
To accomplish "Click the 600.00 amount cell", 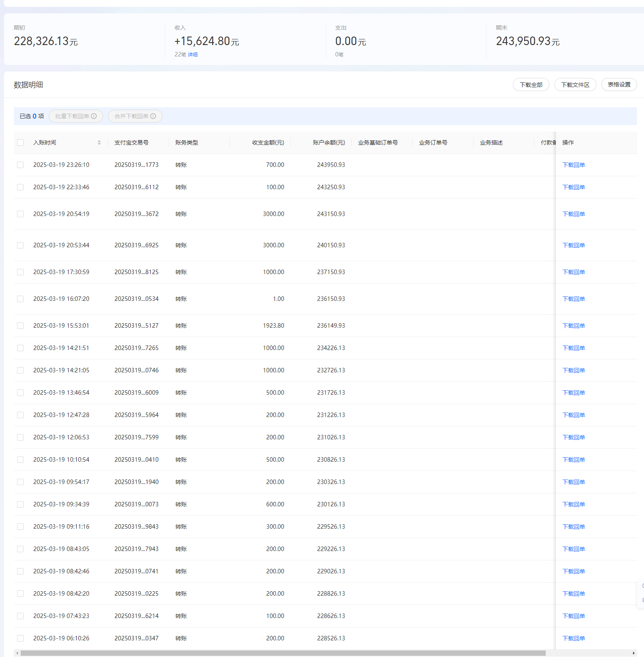I will 275,504.
